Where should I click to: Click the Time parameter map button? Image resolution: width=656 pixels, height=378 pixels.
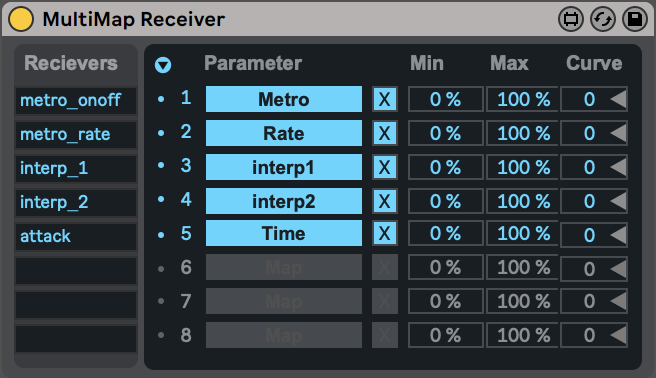tap(284, 233)
